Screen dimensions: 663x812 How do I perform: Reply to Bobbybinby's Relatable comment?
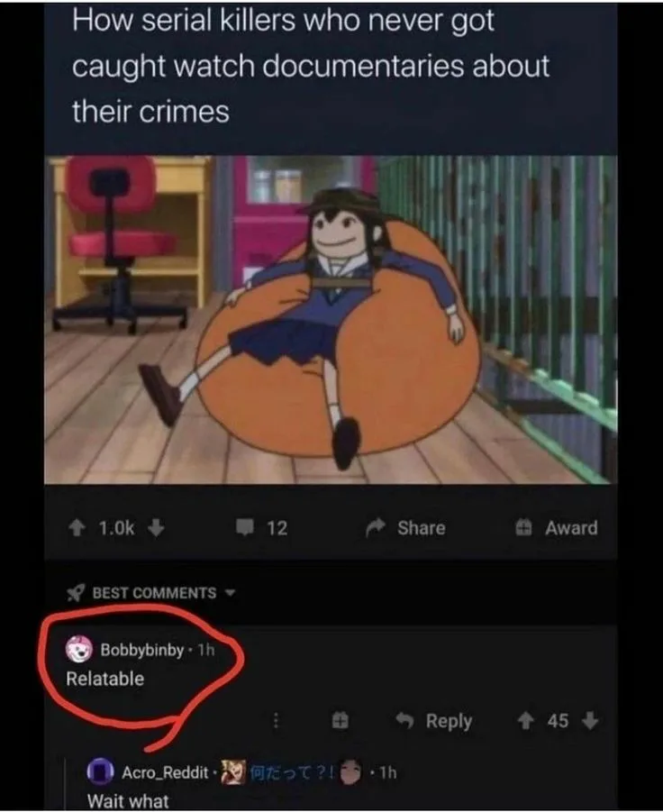pyautogui.click(x=433, y=721)
